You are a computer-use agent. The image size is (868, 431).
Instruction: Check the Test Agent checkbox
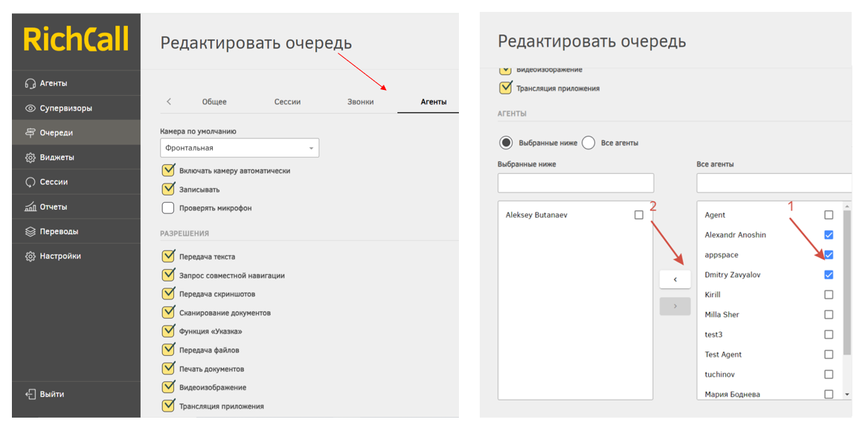[829, 354]
